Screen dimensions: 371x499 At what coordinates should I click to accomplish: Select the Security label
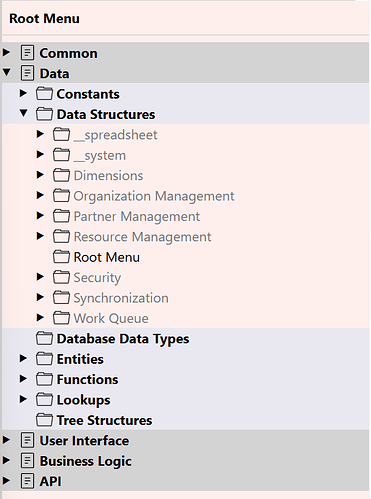point(97,278)
